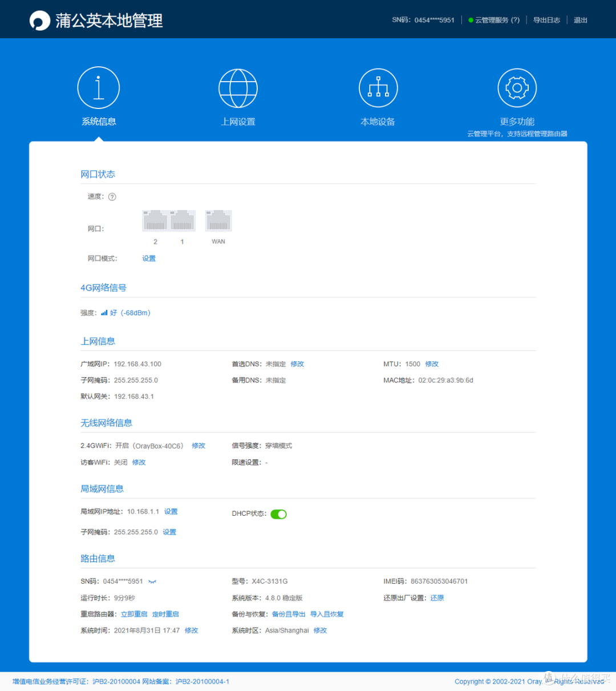Screen dimensions: 616x691
Task: Click LAN port 2 icon
Action: [155, 220]
